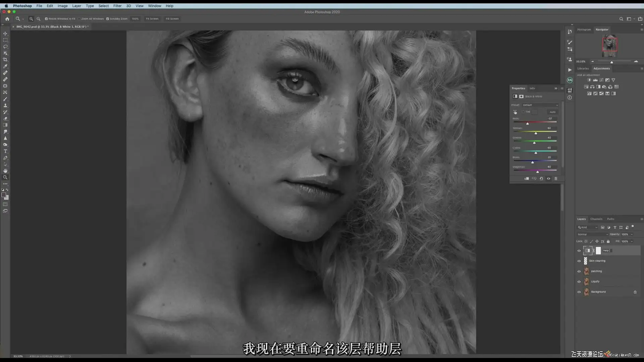
Task: Select the Crop tool
Action: point(5,60)
